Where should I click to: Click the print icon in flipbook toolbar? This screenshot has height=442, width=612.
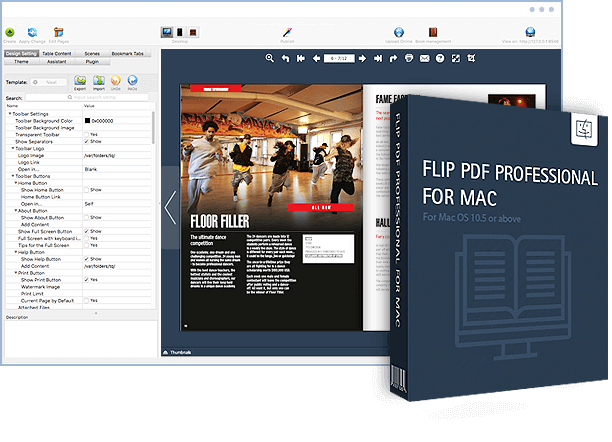[409, 59]
